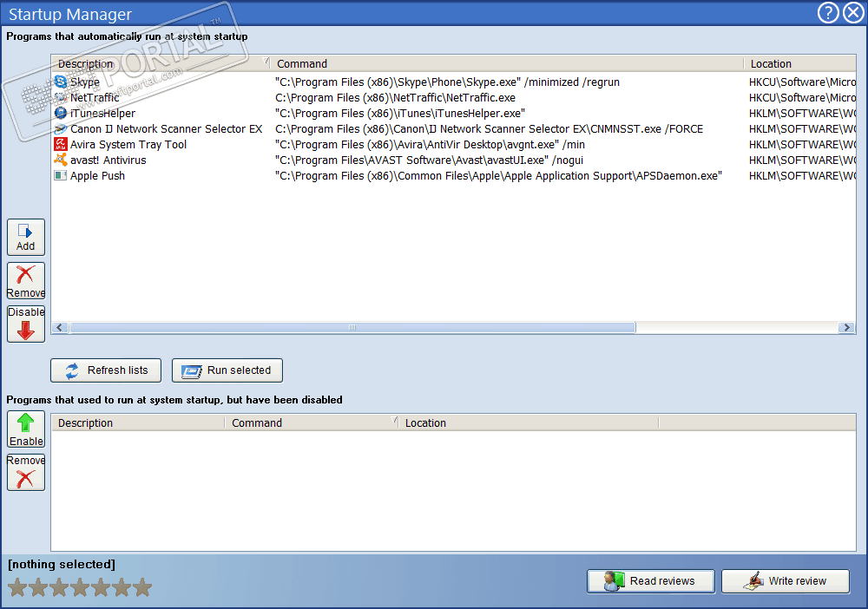Click Refresh lists

coord(106,370)
